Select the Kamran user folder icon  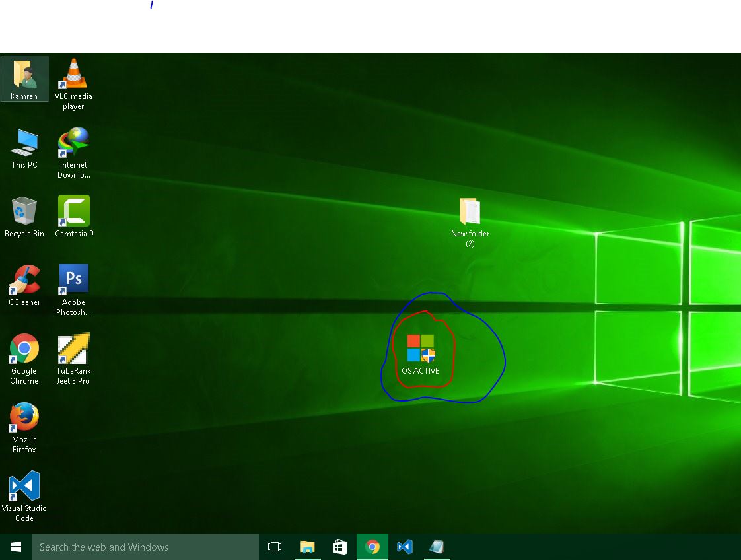coord(24,79)
